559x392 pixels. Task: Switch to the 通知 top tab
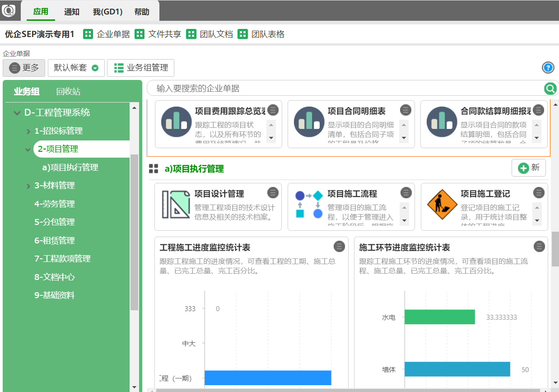coord(72,12)
